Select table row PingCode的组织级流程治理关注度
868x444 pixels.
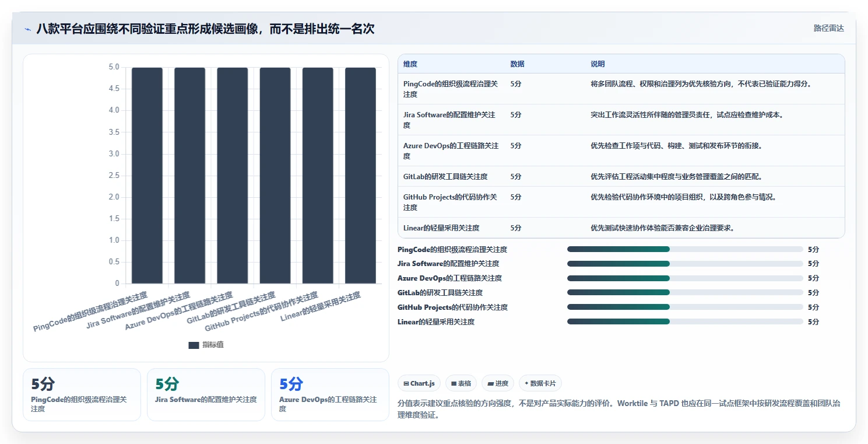621,89
